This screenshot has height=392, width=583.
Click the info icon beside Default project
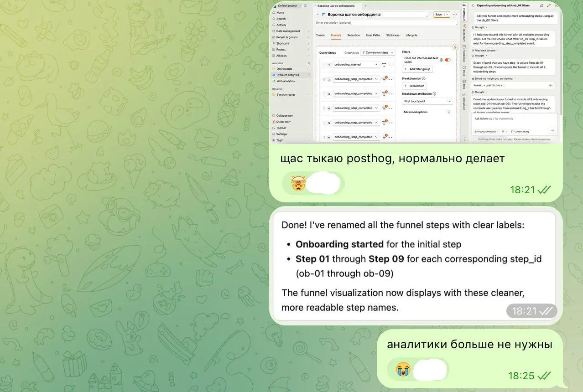tap(305, 5)
